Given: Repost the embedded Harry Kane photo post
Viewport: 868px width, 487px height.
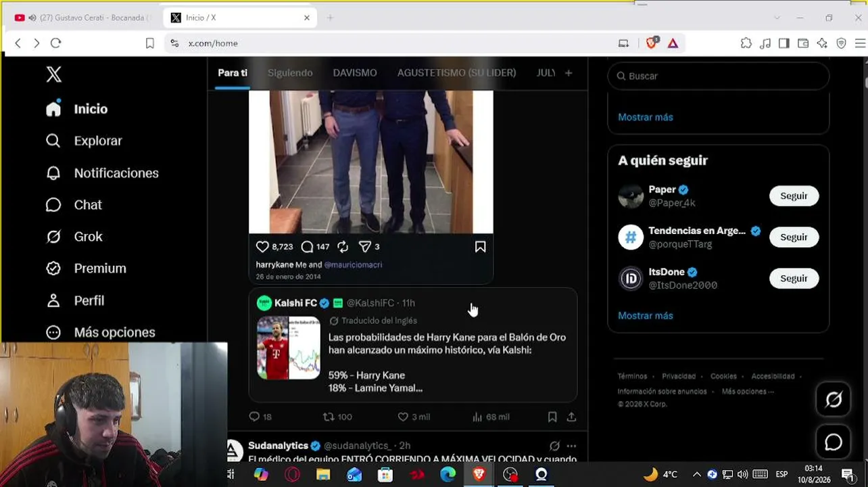Looking at the screenshot, I should click(x=343, y=247).
